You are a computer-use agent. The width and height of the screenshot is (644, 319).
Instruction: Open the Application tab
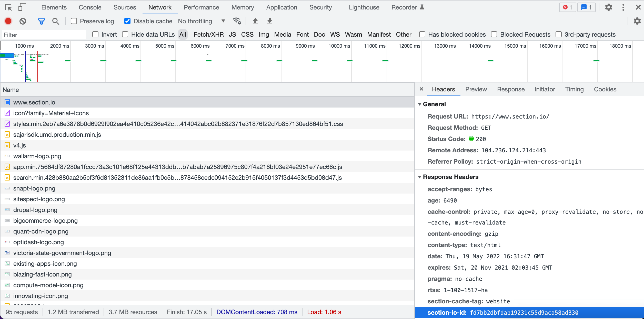tap(282, 7)
